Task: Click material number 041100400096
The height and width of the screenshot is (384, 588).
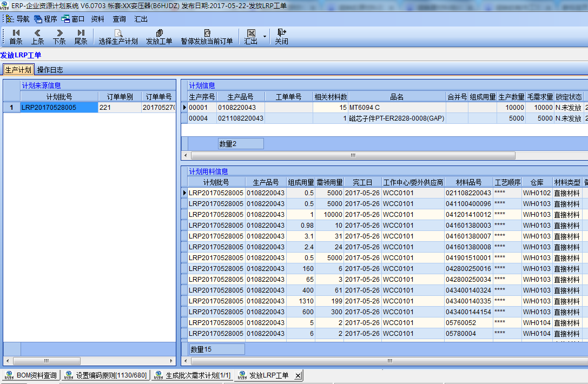Action: [468, 204]
